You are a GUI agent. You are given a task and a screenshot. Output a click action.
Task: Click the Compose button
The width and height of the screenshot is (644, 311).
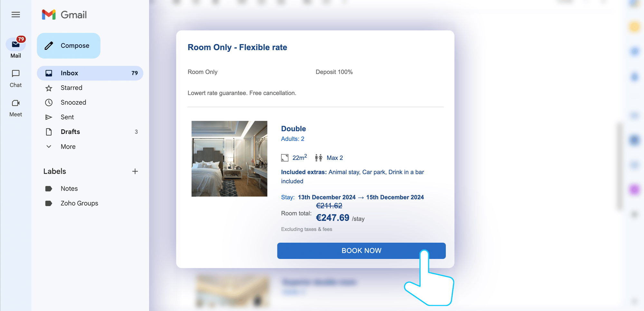click(x=69, y=46)
